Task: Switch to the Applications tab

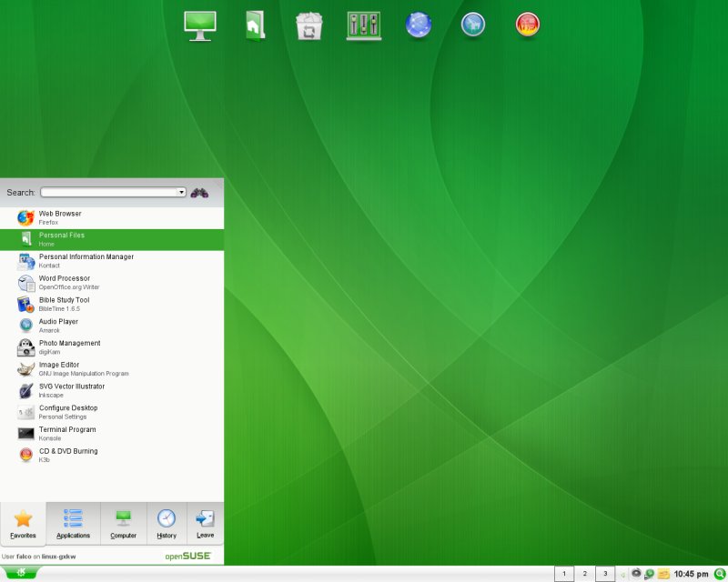Action: [x=73, y=524]
